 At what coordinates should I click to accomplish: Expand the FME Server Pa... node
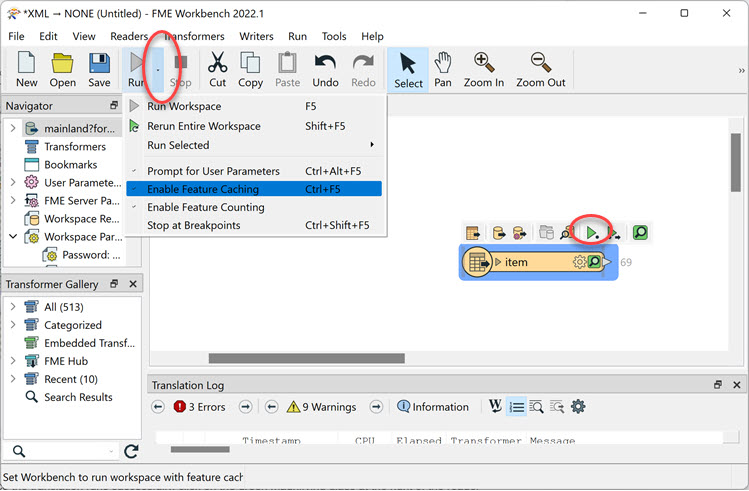(x=13, y=200)
